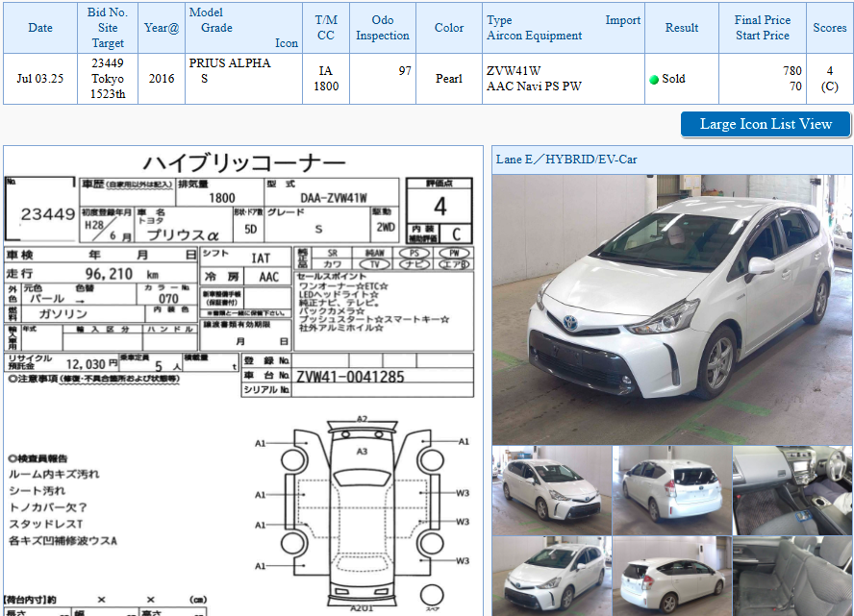Open the upper-row rear view thumbnail

(x=672, y=491)
